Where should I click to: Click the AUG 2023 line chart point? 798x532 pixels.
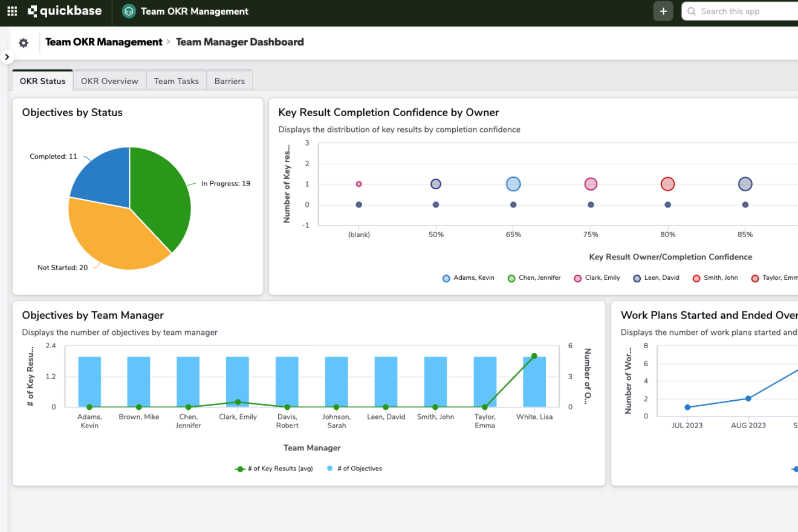[x=748, y=398]
